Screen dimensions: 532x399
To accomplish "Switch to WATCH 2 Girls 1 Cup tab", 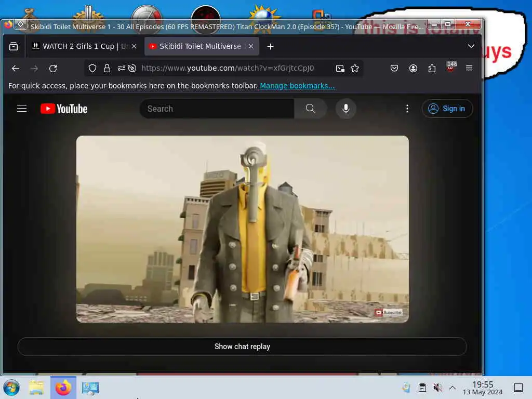I will tap(84, 46).
